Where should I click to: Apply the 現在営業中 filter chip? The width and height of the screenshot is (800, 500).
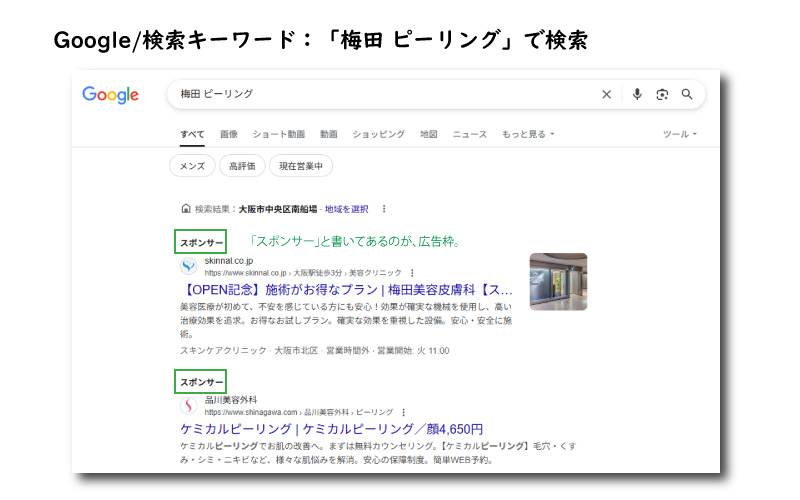[301, 166]
